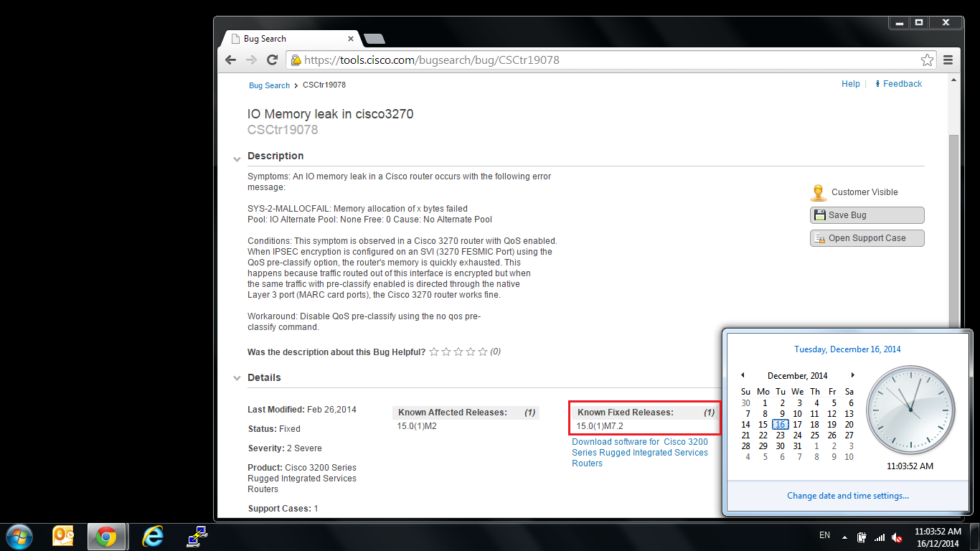Open the network signal tray icon
This screenshot has width=980, height=551.
[880, 537]
